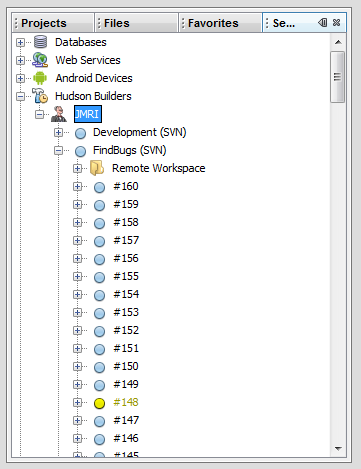Switch to the Favorites tab

pyautogui.click(x=220, y=23)
